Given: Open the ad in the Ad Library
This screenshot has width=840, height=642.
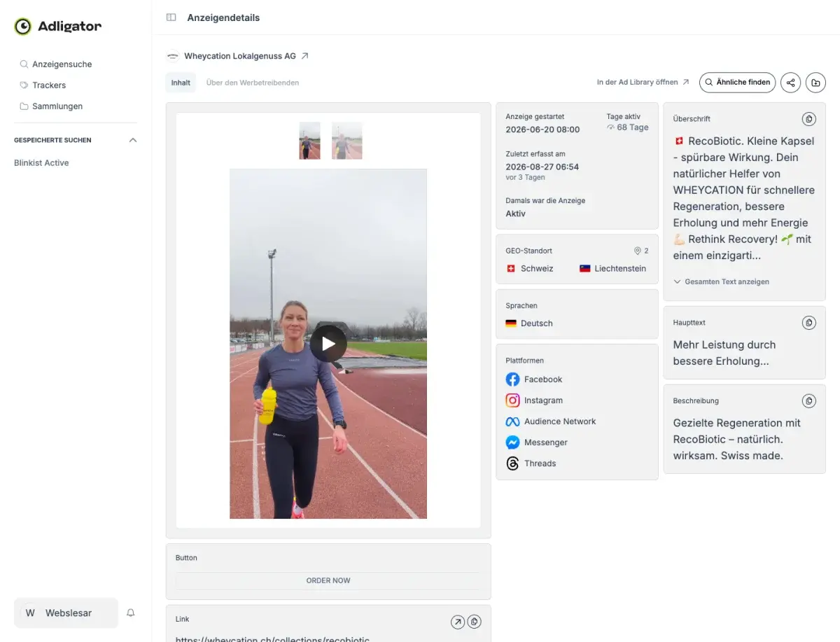Looking at the screenshot, I should pyautogui.click(x=643, y=82).
